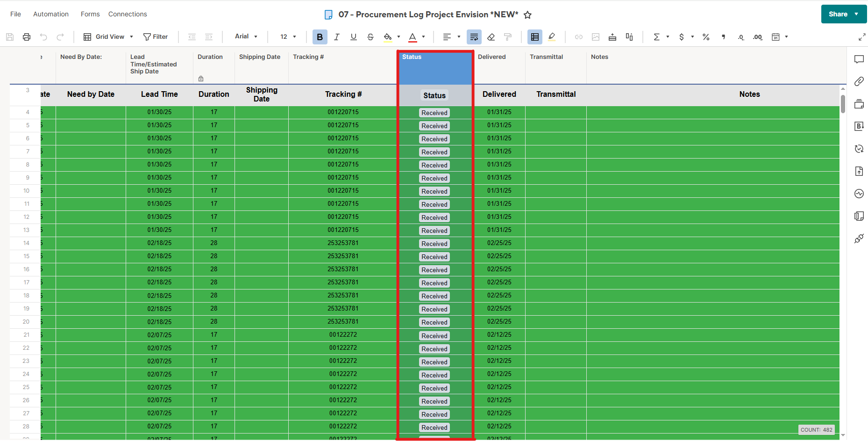
Task: Click the Share button
Action: pos(838,14)
